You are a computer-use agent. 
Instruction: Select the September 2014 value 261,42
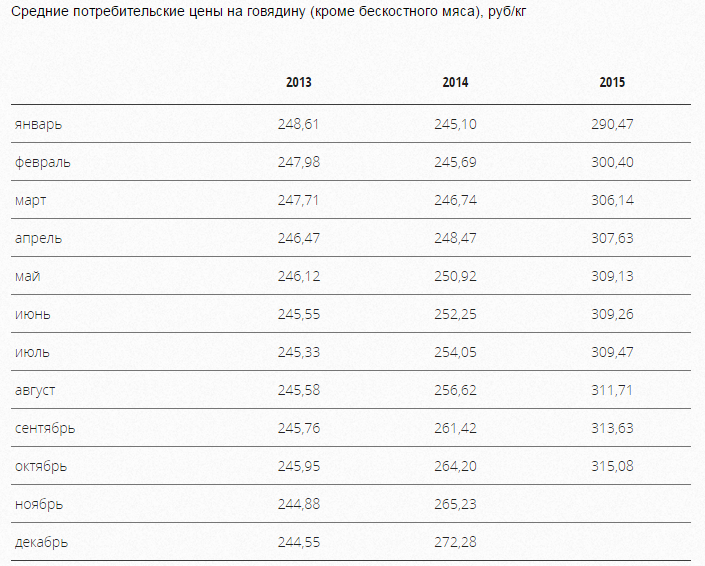(x=455, y=428)
